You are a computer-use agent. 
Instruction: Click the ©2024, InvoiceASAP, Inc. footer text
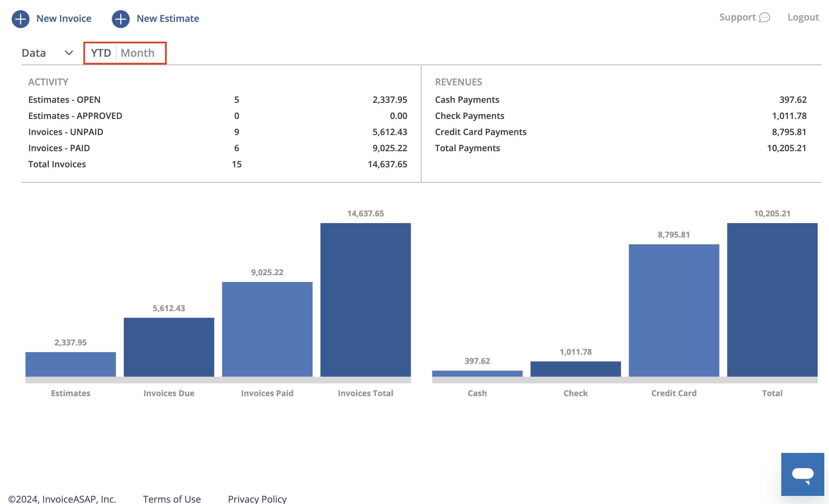62,499
